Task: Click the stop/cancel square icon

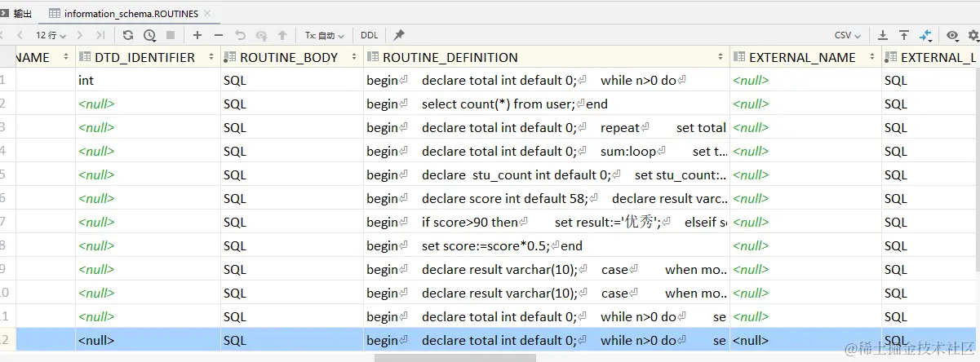Action: [171, 35]
